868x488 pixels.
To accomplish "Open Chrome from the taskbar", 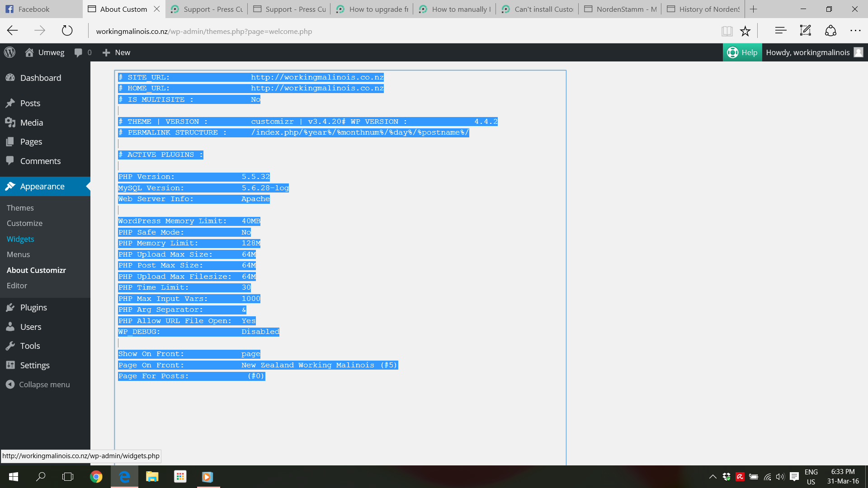I will [96, 477].
